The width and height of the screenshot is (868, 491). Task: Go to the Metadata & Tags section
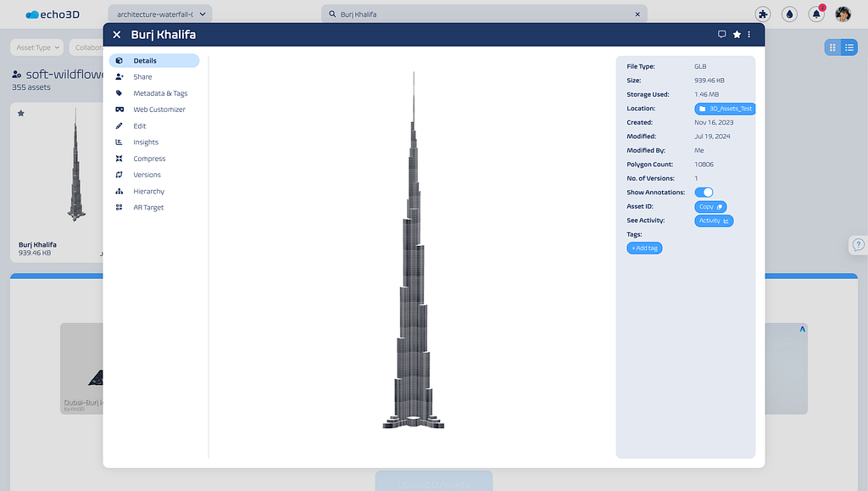point(159,93)
